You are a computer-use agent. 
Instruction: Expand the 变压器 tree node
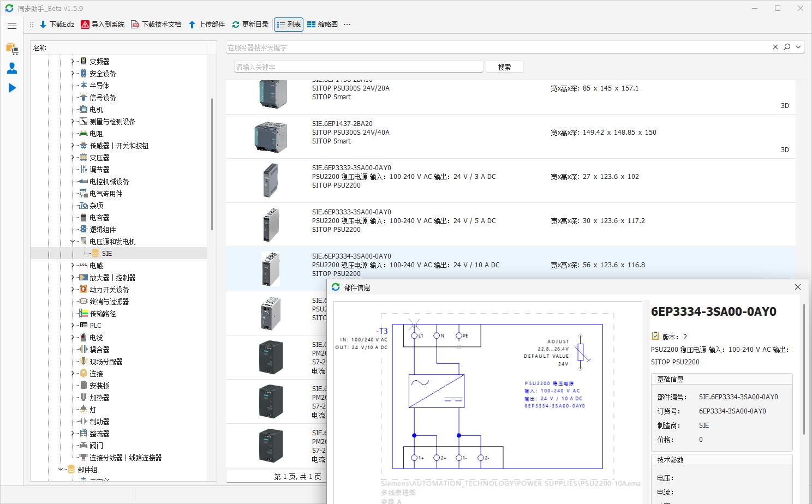pos(73,158)
